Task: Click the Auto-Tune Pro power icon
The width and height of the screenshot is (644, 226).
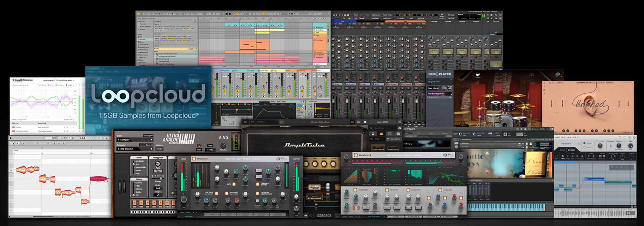Action: 634,137
